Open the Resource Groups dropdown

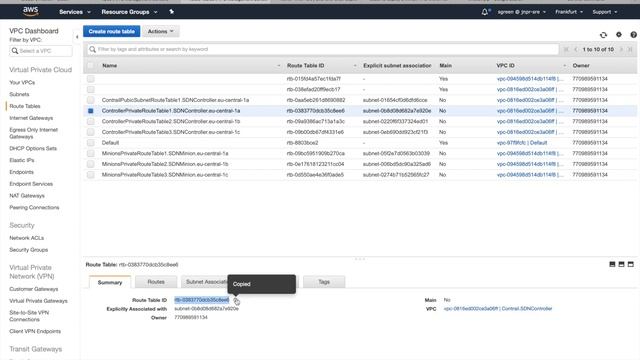(129, 12)
